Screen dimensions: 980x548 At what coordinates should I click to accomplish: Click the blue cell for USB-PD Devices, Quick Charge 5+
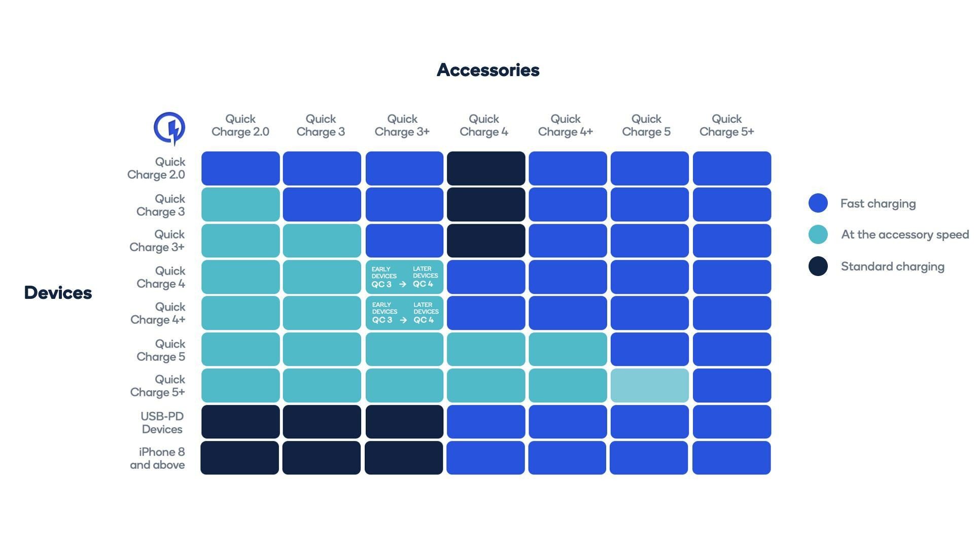tap(732, 422)
